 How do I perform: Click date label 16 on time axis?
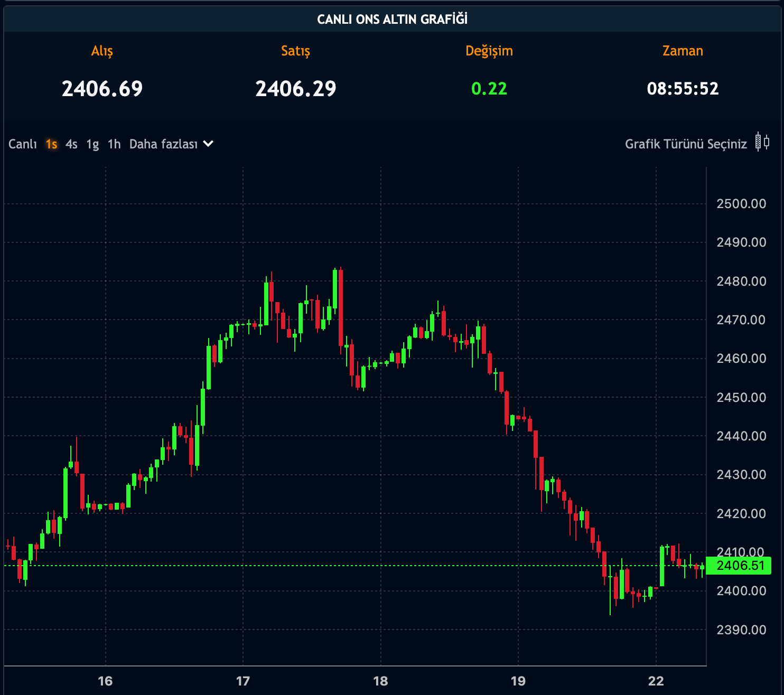tap(105, 681)
